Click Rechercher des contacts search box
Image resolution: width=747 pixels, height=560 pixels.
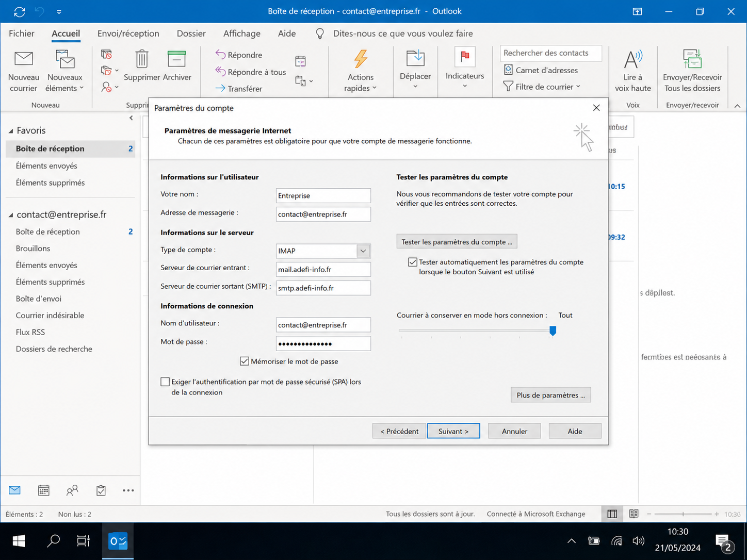click(x=551, y=53)
